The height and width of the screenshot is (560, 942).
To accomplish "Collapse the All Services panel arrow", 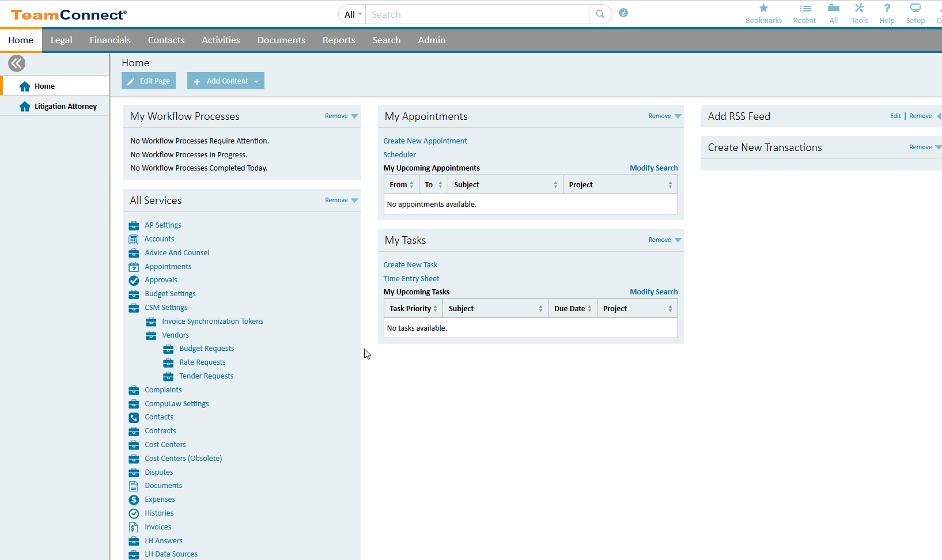I will (354, 200).
